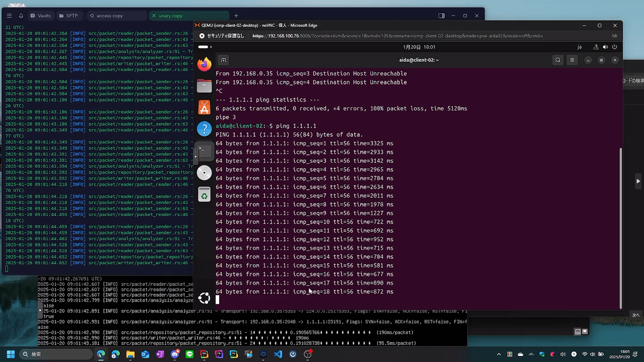The width and height of the screenshot is (644, 362).
Task: Open the notifications bell icon
Action: tap(21, 16)
